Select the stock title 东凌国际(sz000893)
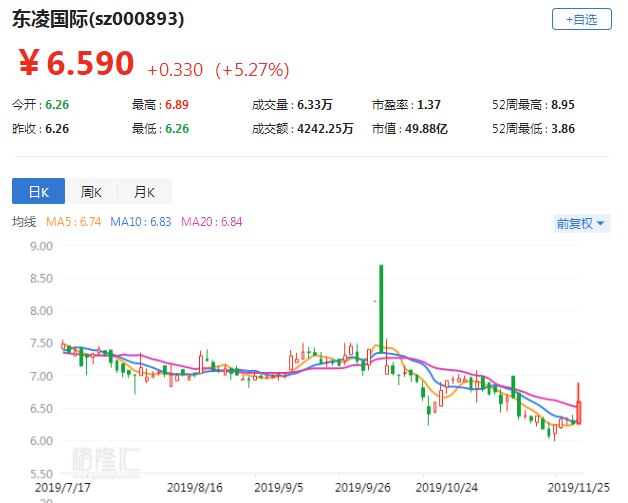 [98, 19]
